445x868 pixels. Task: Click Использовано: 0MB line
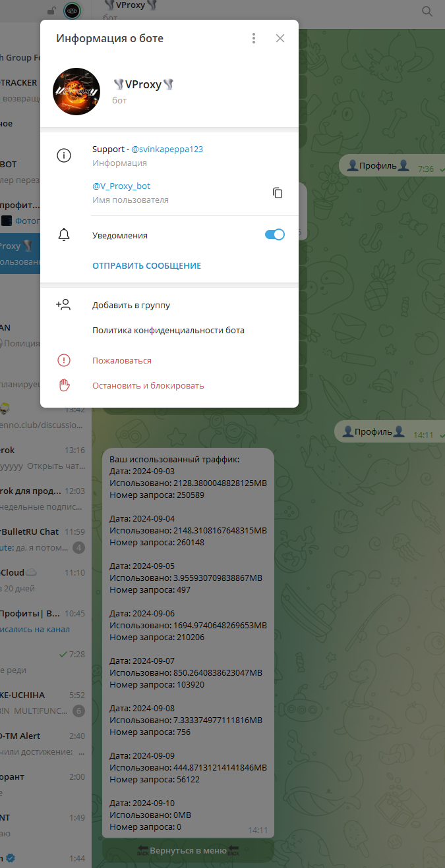[x=150, y=815]
